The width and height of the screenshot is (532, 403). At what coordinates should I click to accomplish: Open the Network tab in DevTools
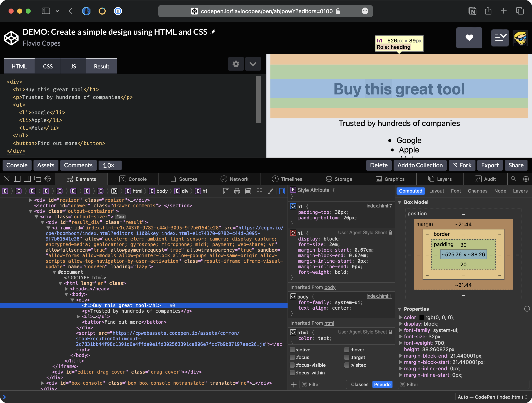point(234,179)
